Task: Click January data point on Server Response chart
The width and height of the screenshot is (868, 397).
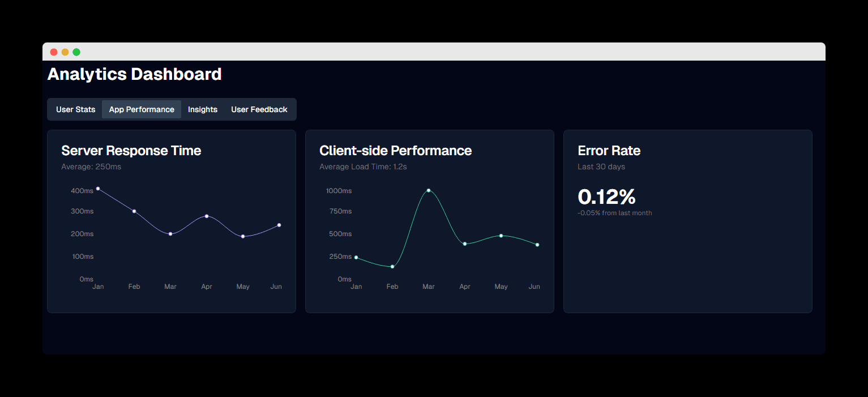Action: [x=98, y=189]
